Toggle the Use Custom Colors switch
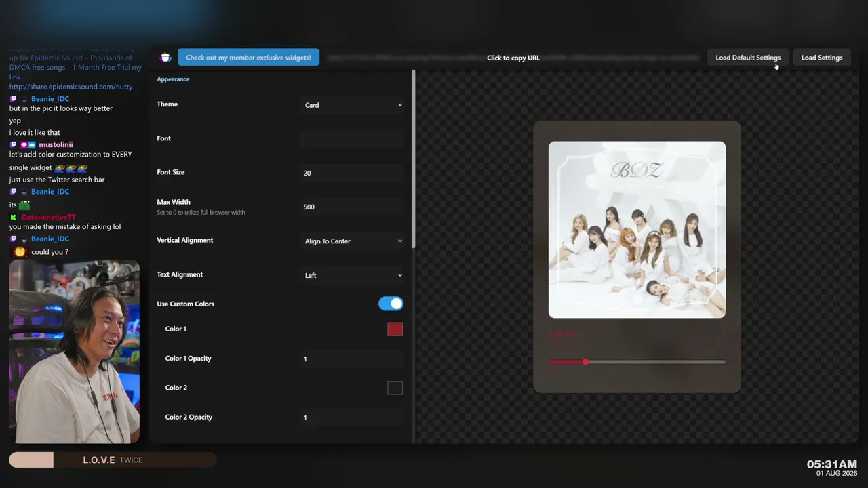868x488 pixels. pyautogui.click(x=391, y=304)
